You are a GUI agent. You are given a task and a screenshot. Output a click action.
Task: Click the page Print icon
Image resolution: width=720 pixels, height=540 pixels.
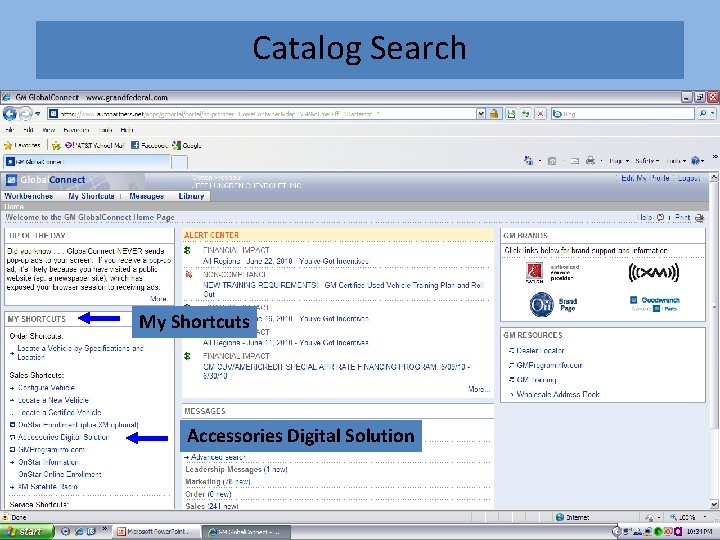click(x=699, y=218)
